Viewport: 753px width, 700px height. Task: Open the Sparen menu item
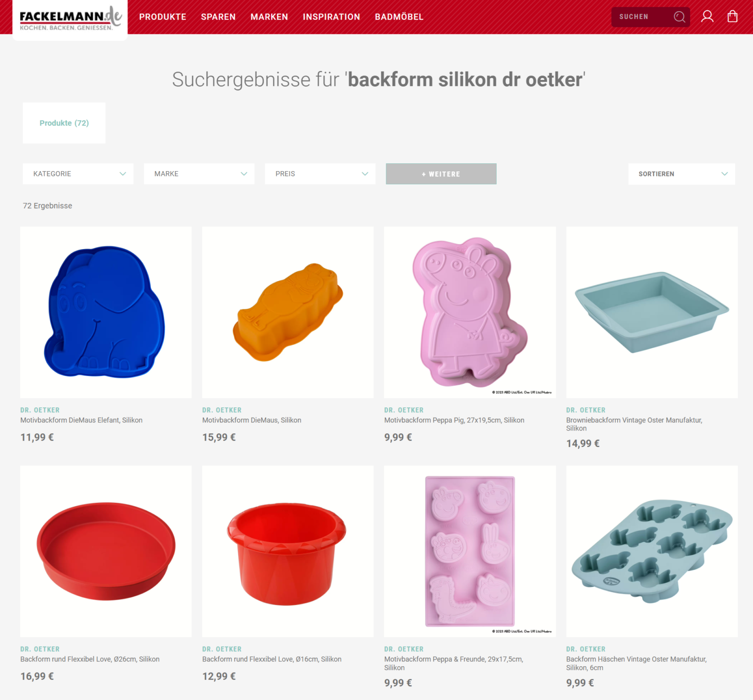pos(218,17)
